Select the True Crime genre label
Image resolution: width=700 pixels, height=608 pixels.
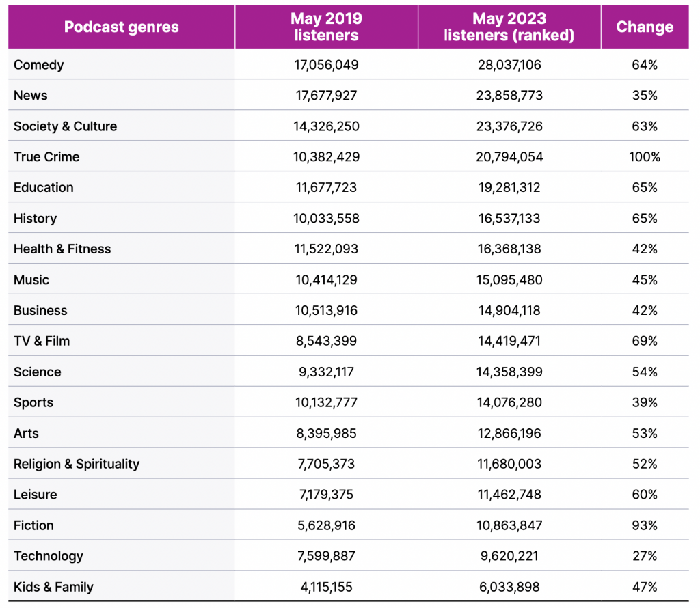point(46,157)
